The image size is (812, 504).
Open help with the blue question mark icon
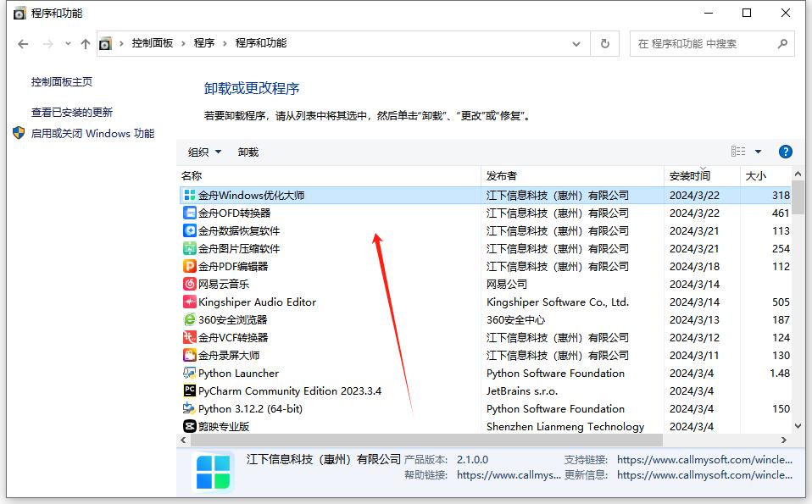(x=785, y=152)
